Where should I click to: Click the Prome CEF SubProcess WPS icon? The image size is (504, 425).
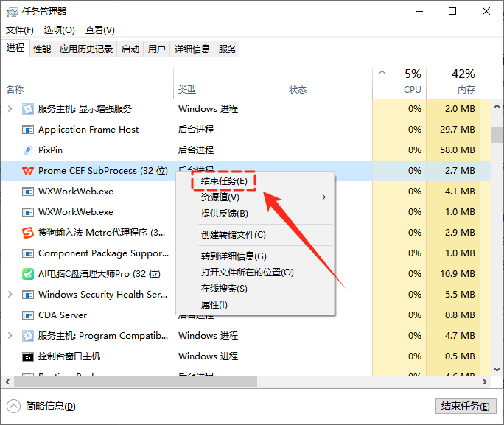pyautogui.click(x=28, y=171)
